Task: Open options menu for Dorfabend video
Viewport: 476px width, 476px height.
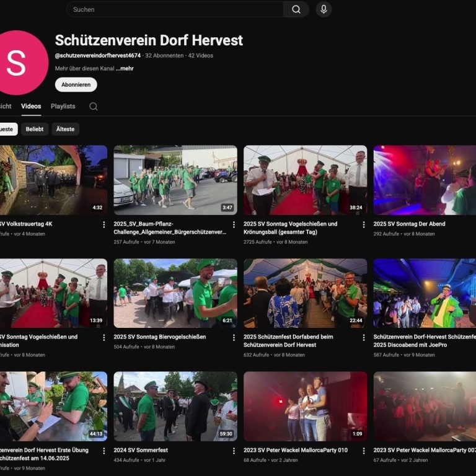Action: [x=364, y=337]
